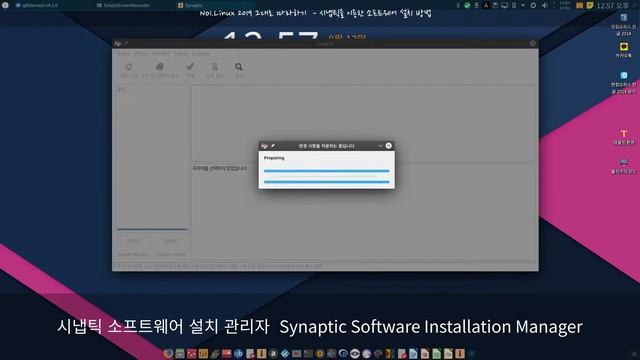The width and height of the screenshot is (640, 360).
Task: Click the Mark All Upgrades toolbar icon
Action: 160,67
